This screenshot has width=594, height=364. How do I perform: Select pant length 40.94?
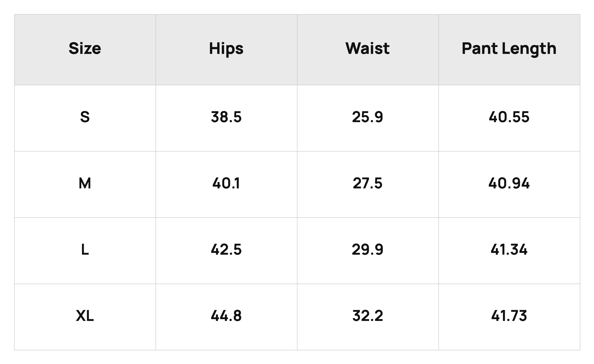509,184
